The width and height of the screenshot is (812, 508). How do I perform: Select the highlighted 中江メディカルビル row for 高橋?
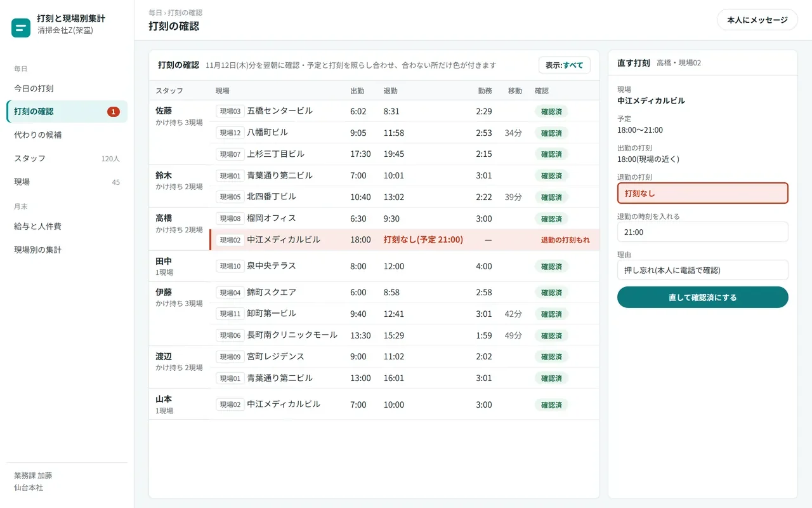[x=405, y=240]
